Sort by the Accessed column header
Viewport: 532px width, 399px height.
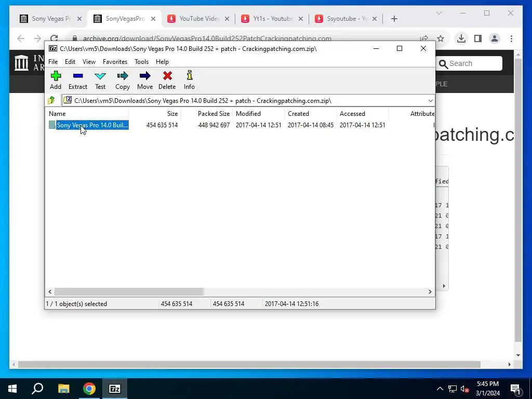coord(362,114)
